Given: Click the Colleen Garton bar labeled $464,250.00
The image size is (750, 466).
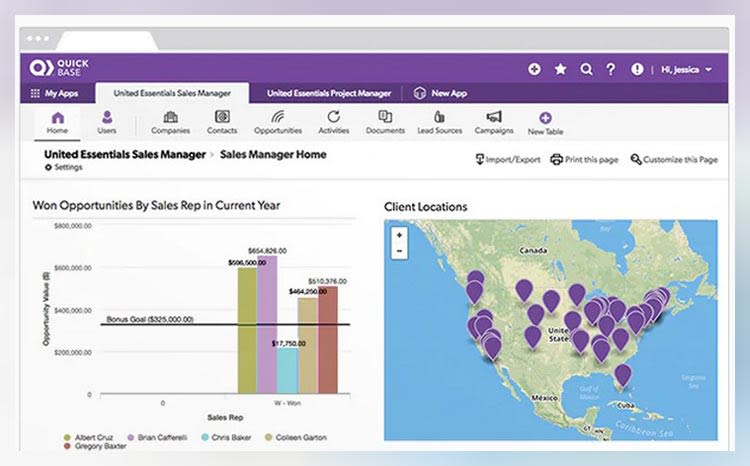Looking at the screenshot, I should [308, 345].
